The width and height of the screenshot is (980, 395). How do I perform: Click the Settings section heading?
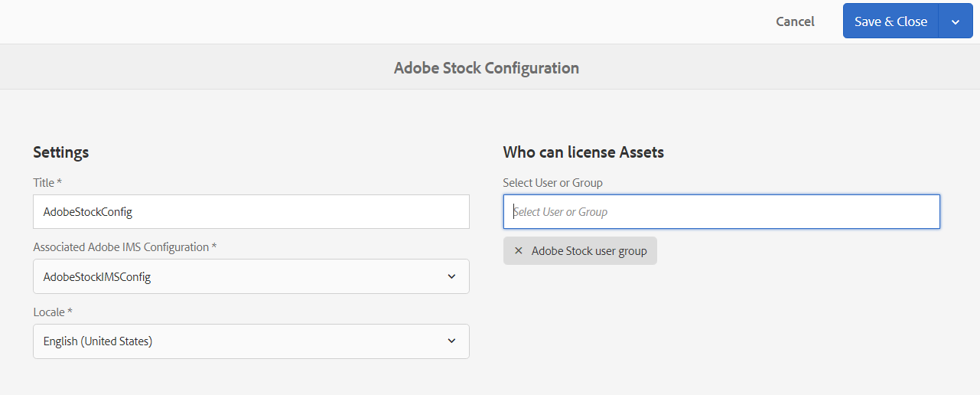tap(61, 152)
